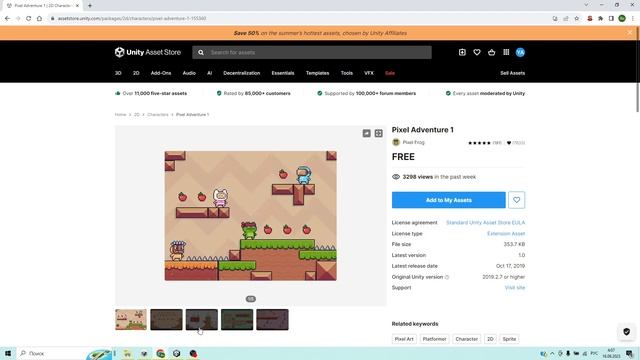The height and width of the screenshot is (360, 640).
Task: Click the Sprite keyword tag
Action: [509, 339]
